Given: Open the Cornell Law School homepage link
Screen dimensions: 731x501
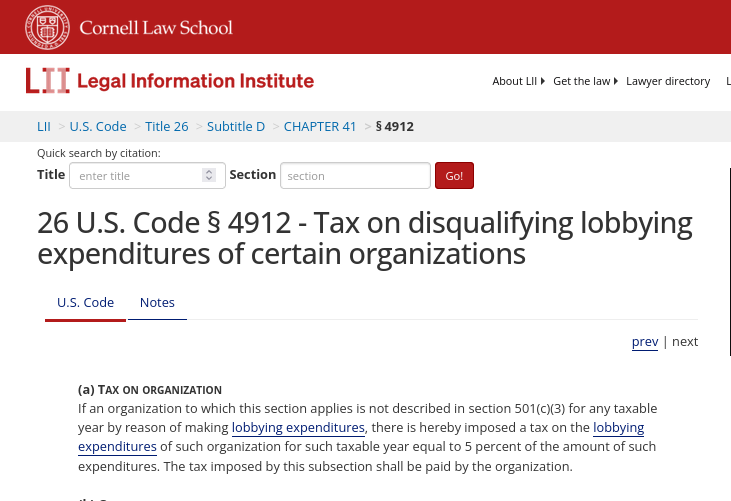Looking at the screenshot, I should 155,27.
